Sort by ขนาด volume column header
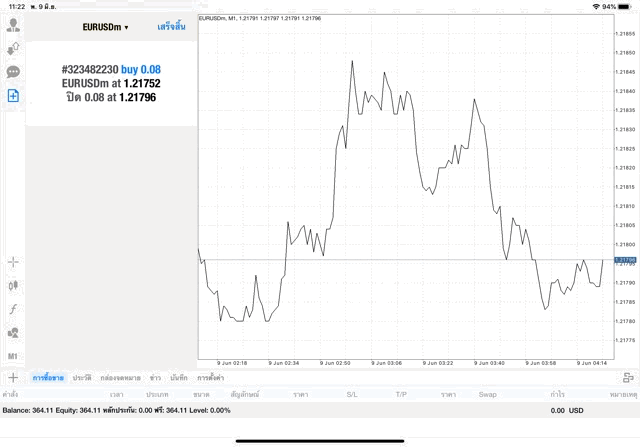Screen dimensions: 640x447 tap(202, 394)
